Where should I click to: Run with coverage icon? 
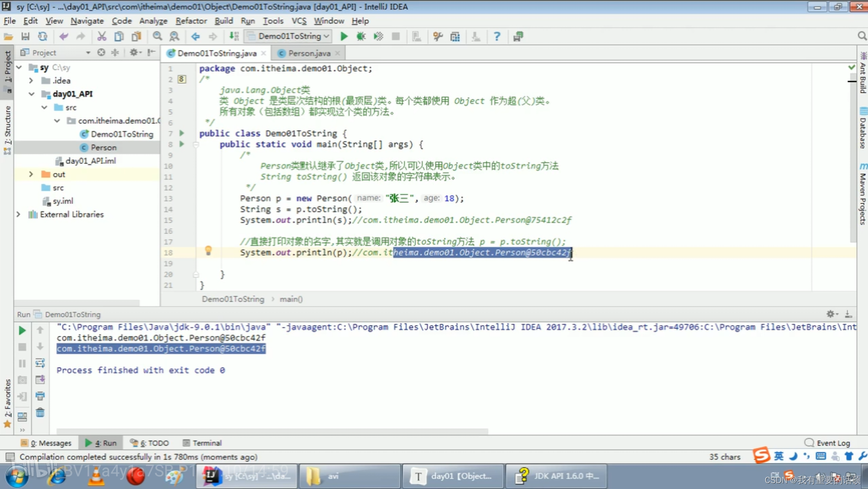coord(379,37)
